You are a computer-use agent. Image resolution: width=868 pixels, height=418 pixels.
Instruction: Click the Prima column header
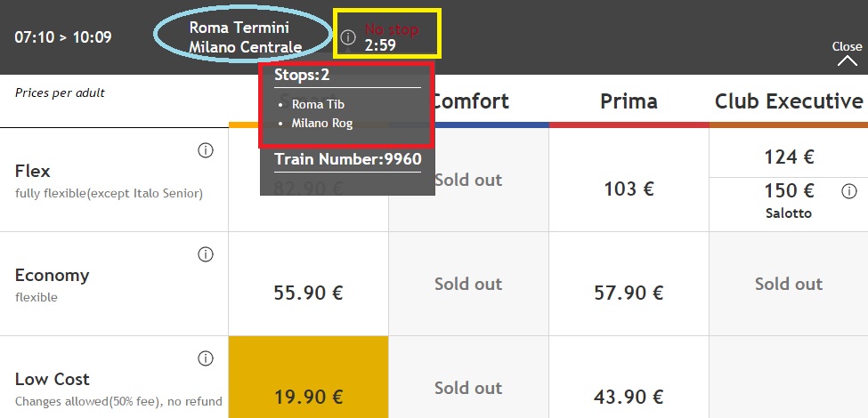coord(629,101)
